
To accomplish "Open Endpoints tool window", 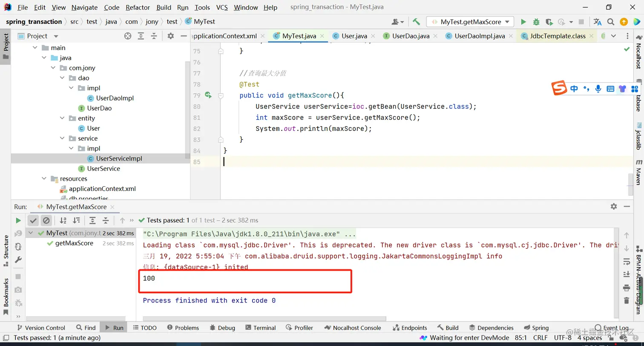I will (x=410, y=328).
